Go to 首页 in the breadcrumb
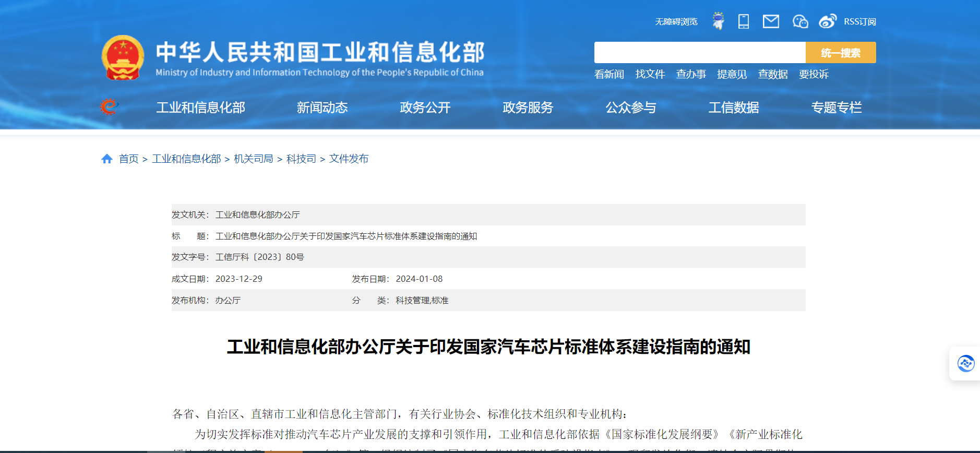This screenshot has width=980, height=453. [129, 159]
